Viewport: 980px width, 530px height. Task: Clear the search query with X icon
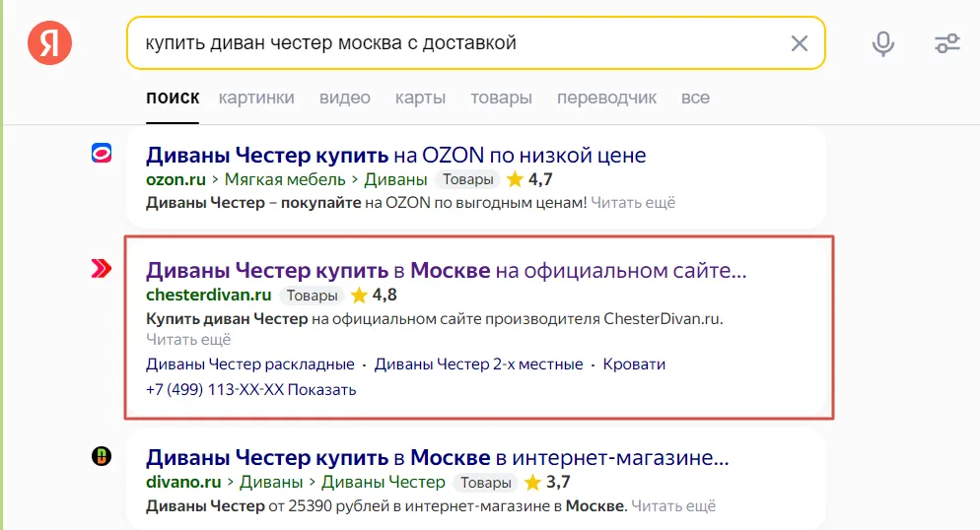pyautogui.click(x=799, y=43)
